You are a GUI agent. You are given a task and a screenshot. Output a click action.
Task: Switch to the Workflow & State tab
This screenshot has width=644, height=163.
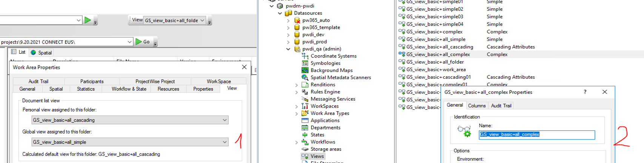click(129, 89)
